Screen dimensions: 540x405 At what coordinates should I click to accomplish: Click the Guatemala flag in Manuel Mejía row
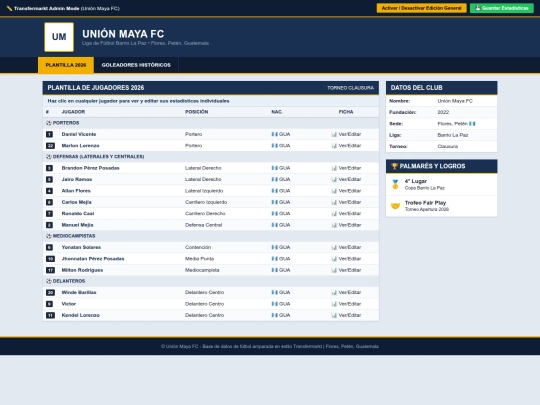point(274,225)
